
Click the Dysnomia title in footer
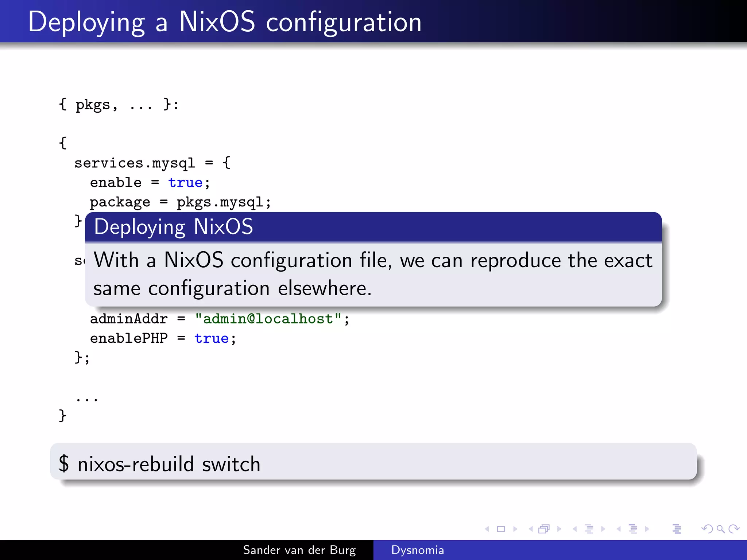(x=418, y=550)
